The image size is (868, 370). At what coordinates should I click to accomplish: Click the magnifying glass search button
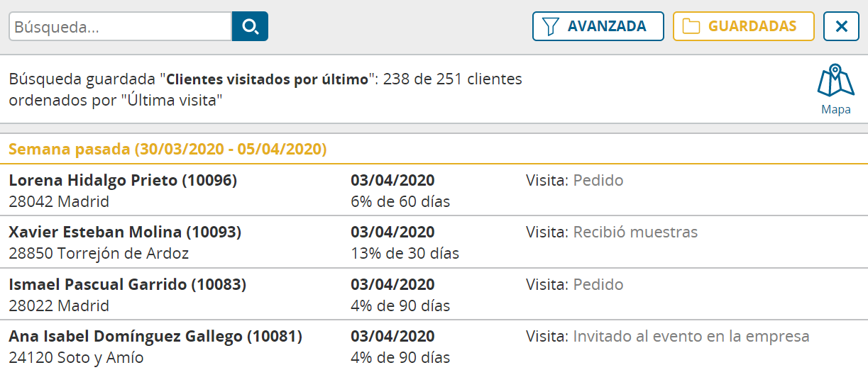coord(250,26)
